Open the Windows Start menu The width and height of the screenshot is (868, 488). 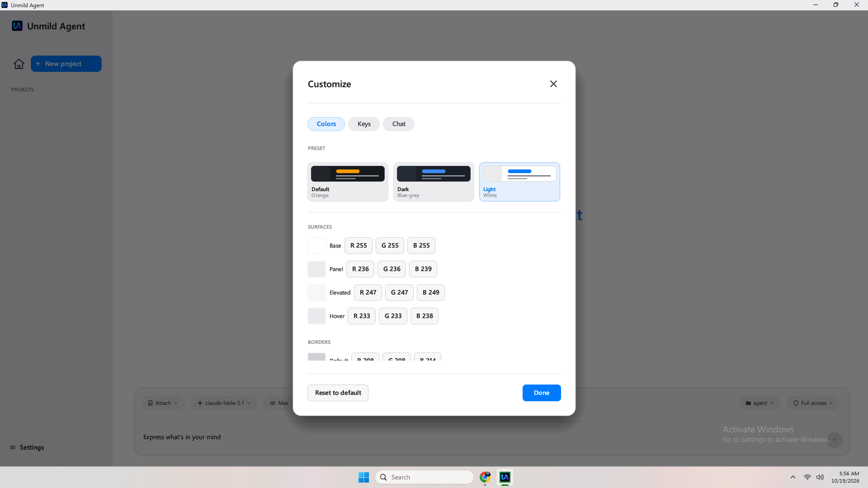tap(363, 477)
